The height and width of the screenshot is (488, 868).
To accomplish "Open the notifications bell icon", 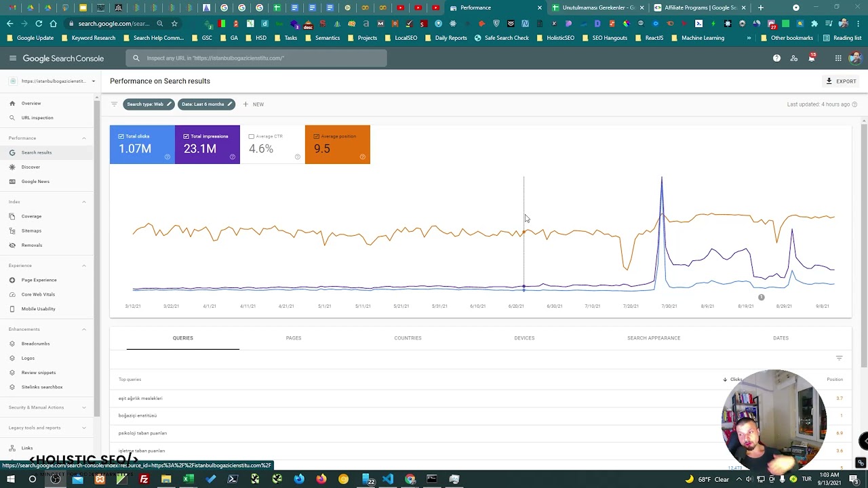I will click(x=811, y=58).
